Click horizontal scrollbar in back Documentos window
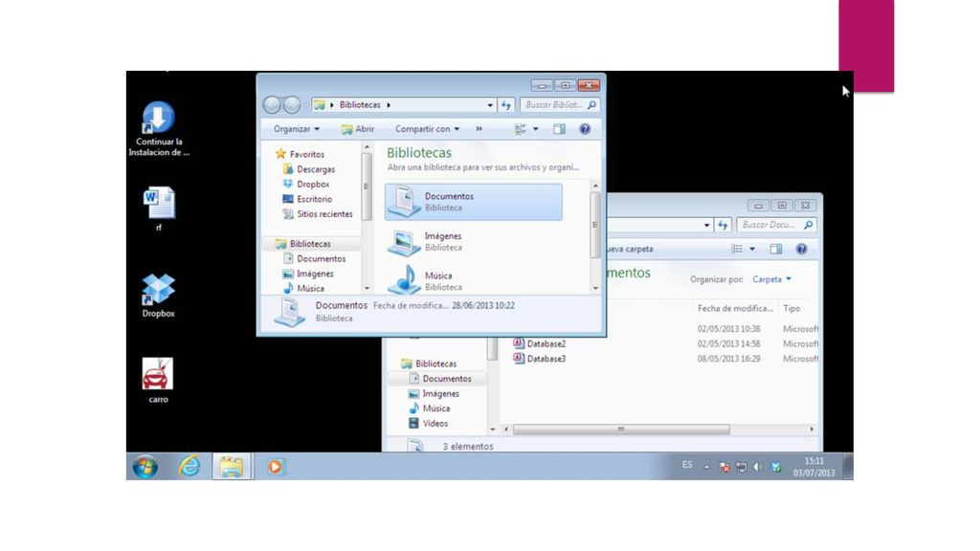980x551 pixels. [x=621, y=430]
